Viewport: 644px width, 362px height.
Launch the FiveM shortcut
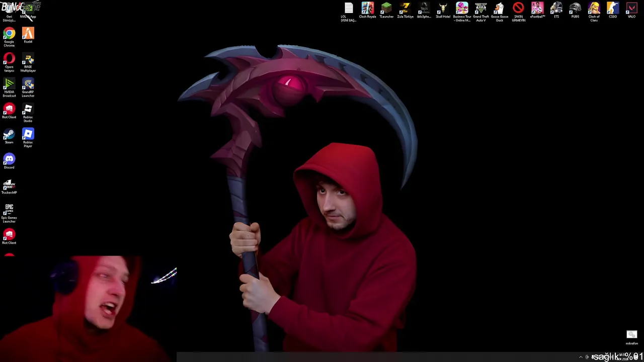pos(28,35)
